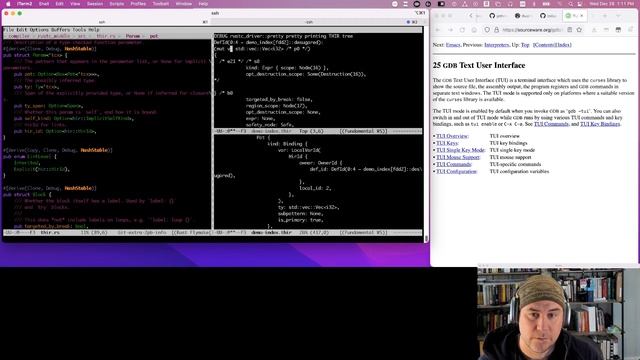Open the TUI Keys link
This screenshot has height=360, width=640.
coord(447,143)
